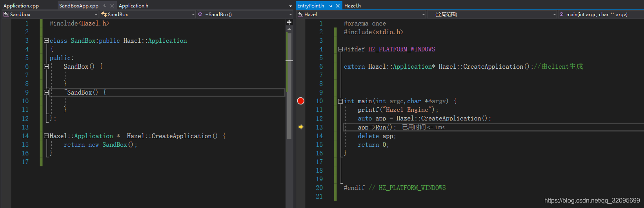The width and height of the screenshot is (644, 208).
Task: Click the SandBox class icon in navigation bar
Action: [x=104, y=14]
